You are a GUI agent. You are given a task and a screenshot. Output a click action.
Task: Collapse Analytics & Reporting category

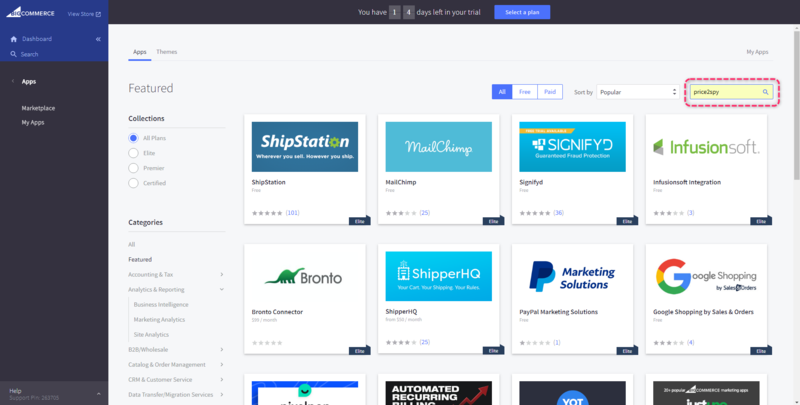coord(221,290)
